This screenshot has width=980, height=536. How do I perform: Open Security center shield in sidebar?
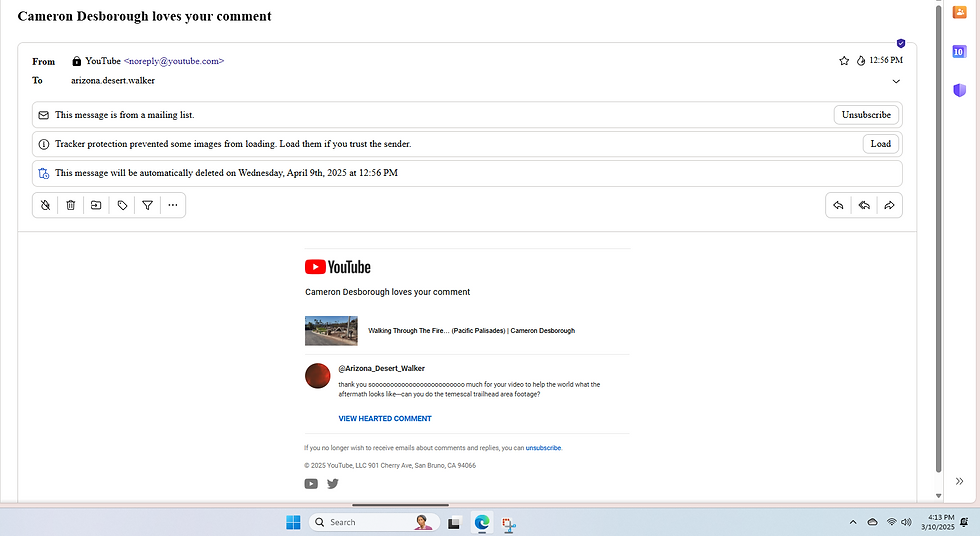coord(960,91)
